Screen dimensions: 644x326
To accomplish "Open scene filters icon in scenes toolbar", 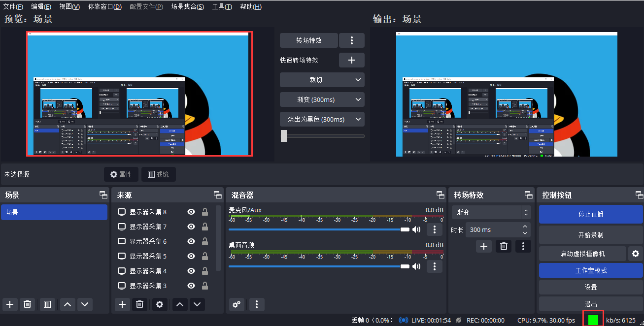I will (x=47, y=304).
